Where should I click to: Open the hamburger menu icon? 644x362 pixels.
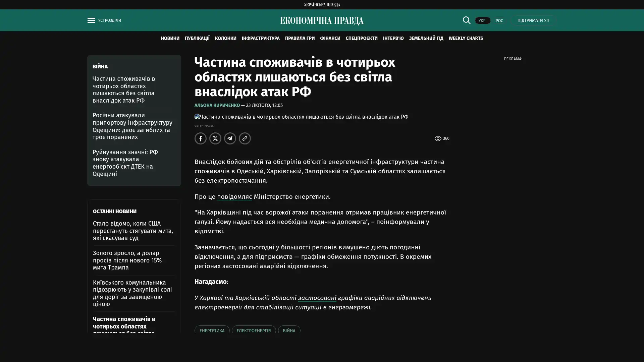tap(91, 20)
